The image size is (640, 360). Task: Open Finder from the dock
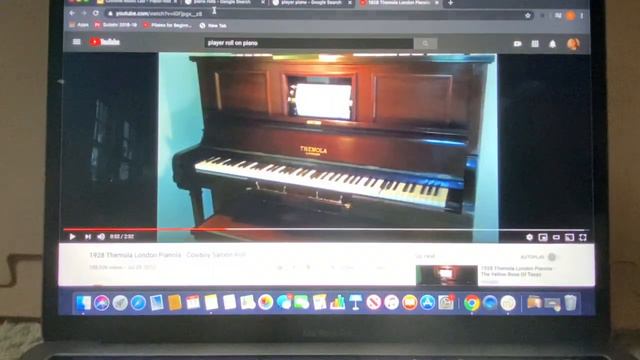[83, 303]
